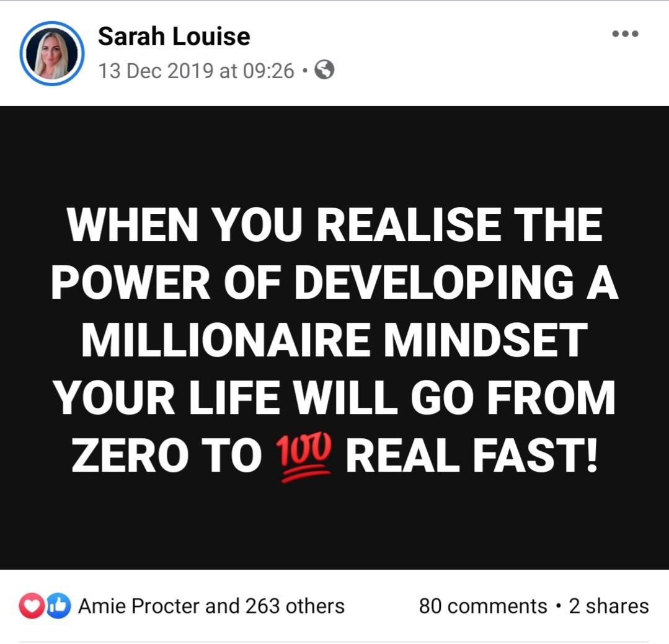This screenshot has height=644, width=669.
Task: Open the three-dot post options menu
Action: (625, 33)
